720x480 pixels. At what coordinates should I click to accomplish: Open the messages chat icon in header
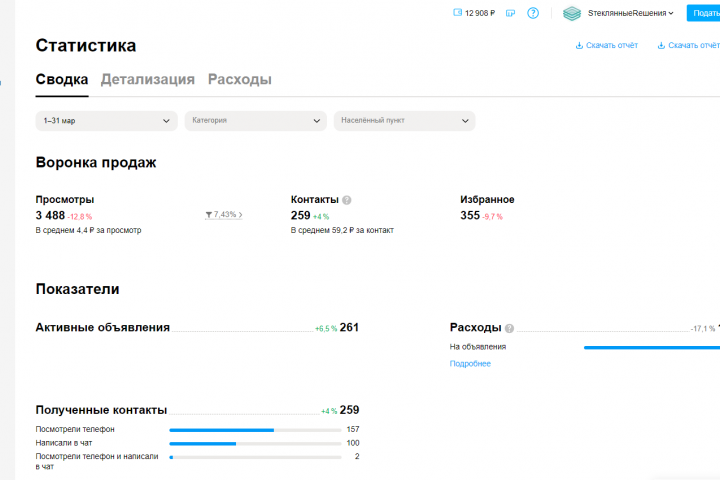510,13
